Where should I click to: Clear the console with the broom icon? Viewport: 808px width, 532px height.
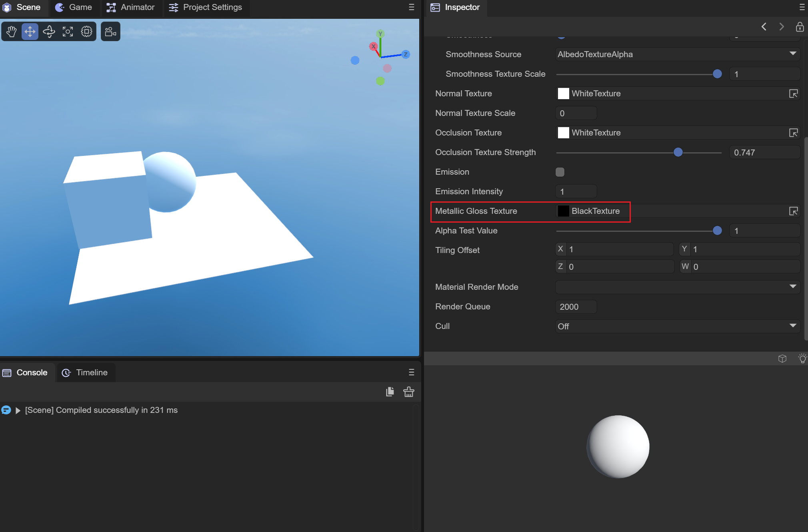(408, 392)
